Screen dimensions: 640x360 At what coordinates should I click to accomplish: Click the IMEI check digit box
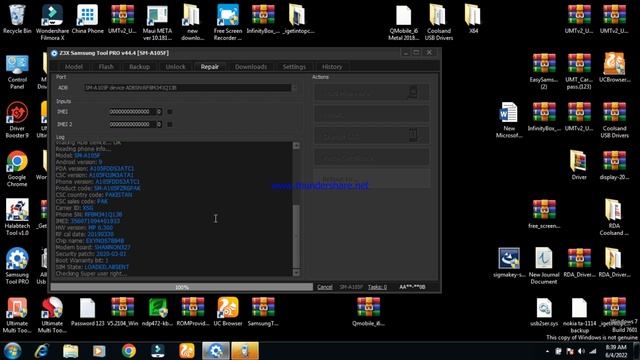(159, 111)
